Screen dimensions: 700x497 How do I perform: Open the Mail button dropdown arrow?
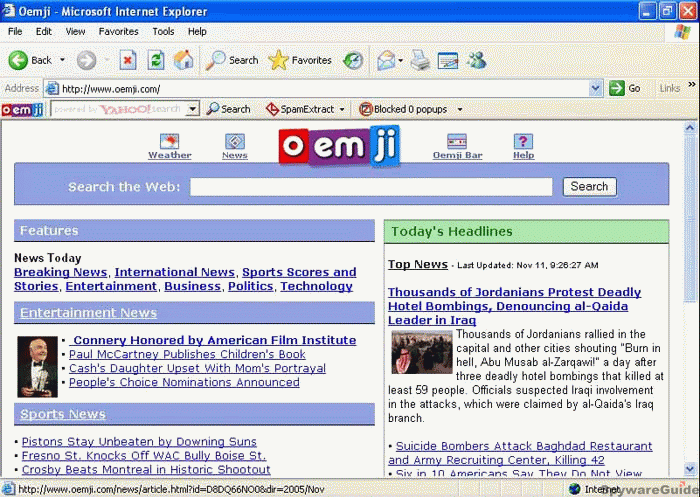pos(400,60)
